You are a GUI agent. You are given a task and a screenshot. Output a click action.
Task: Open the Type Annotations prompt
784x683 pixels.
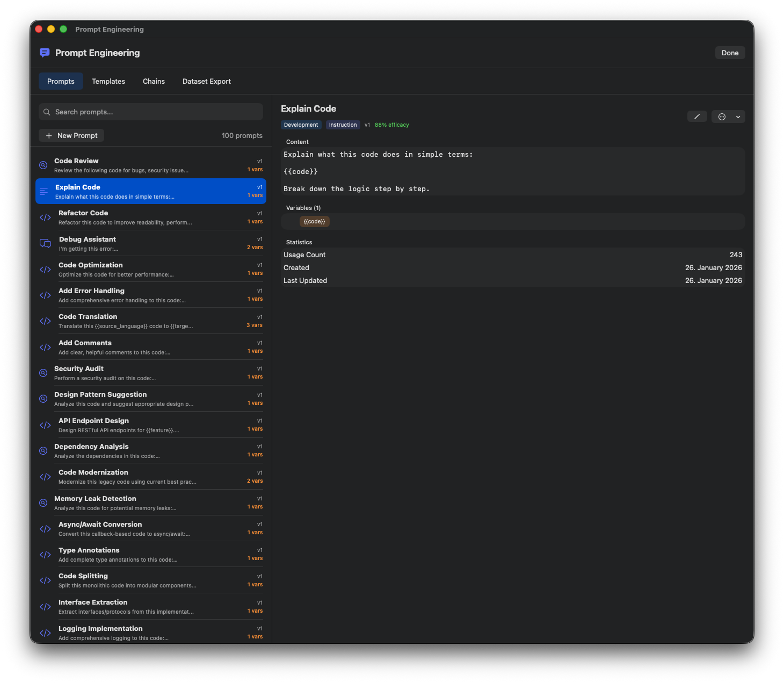150,555
